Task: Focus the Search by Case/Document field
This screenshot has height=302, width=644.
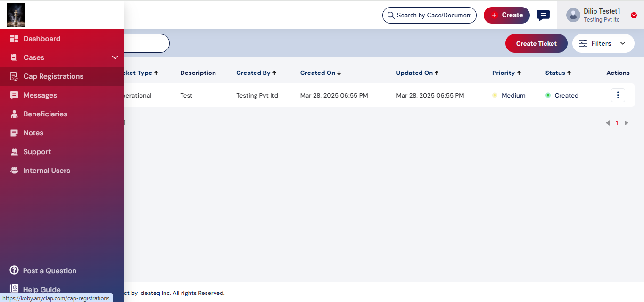Action: 429,15
